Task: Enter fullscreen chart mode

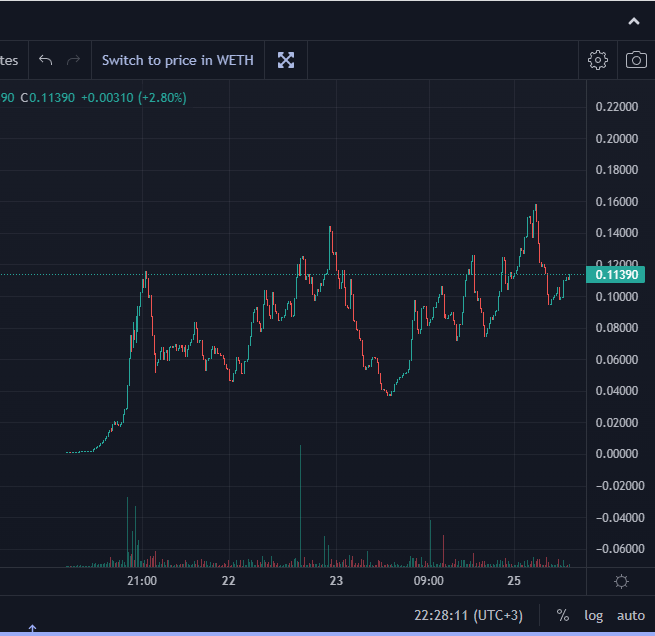Action: 286,61
